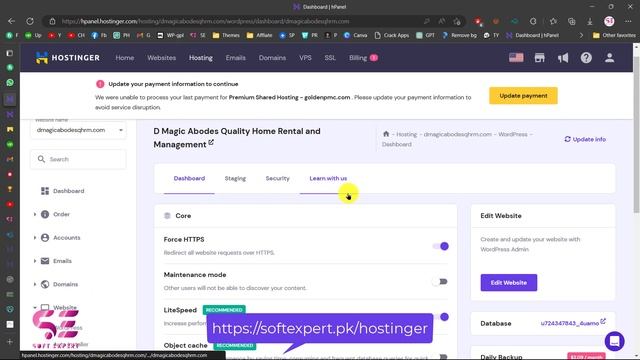Open Emails in top navigation
The image size is (640, 360).
tap(236, 58)
